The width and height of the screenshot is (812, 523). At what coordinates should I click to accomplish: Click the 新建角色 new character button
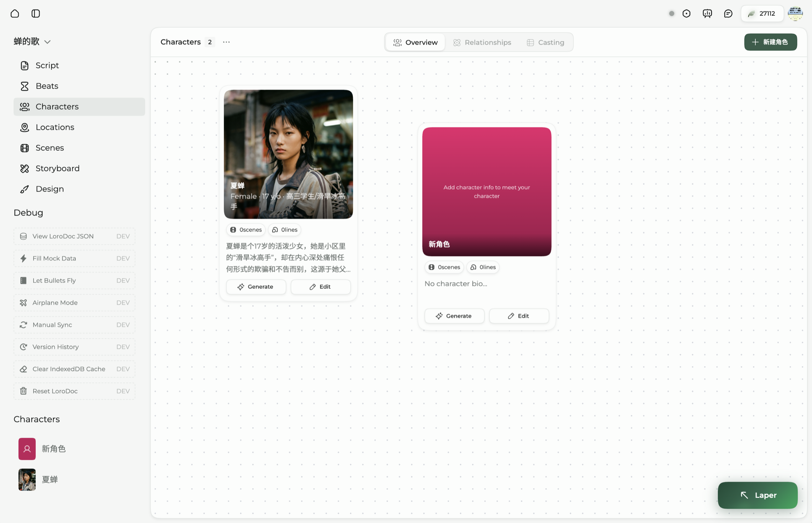[x=770, y=42]
